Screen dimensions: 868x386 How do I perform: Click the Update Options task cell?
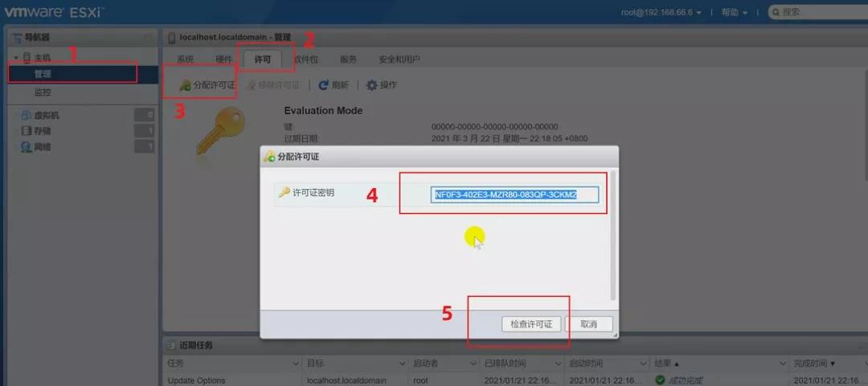coord(197,380)
